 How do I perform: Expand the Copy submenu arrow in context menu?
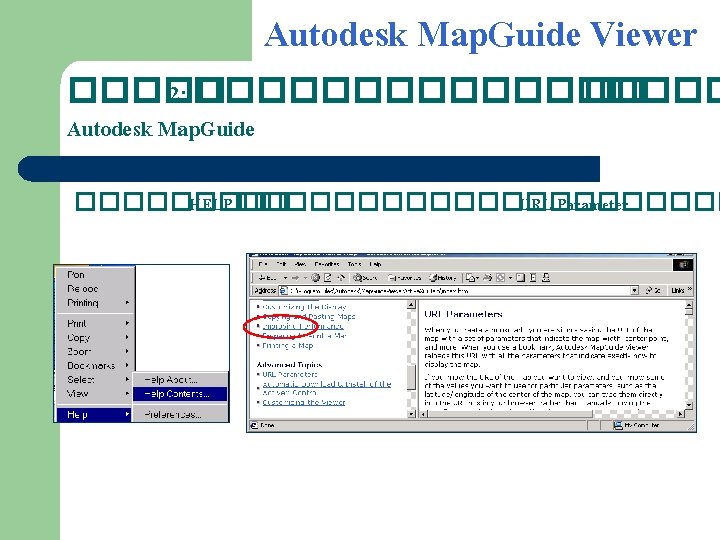tap(127, 337)
